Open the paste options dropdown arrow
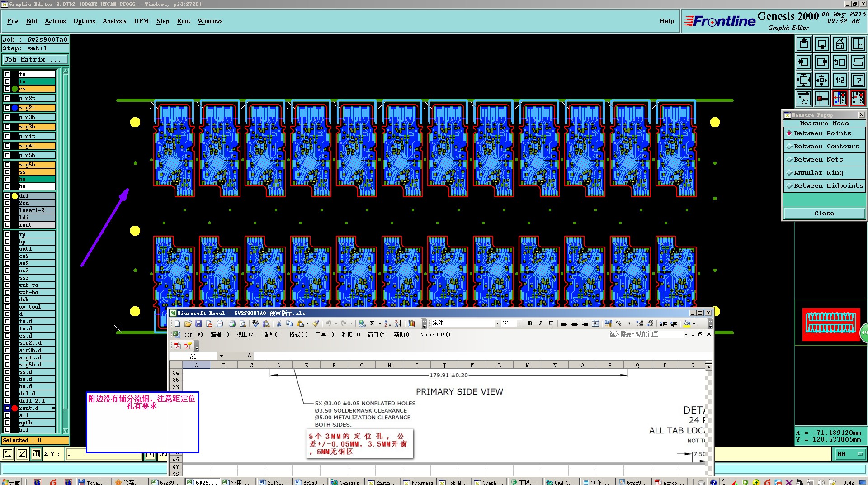Screen dimensions: 868x485 click(x=307, y=323)
